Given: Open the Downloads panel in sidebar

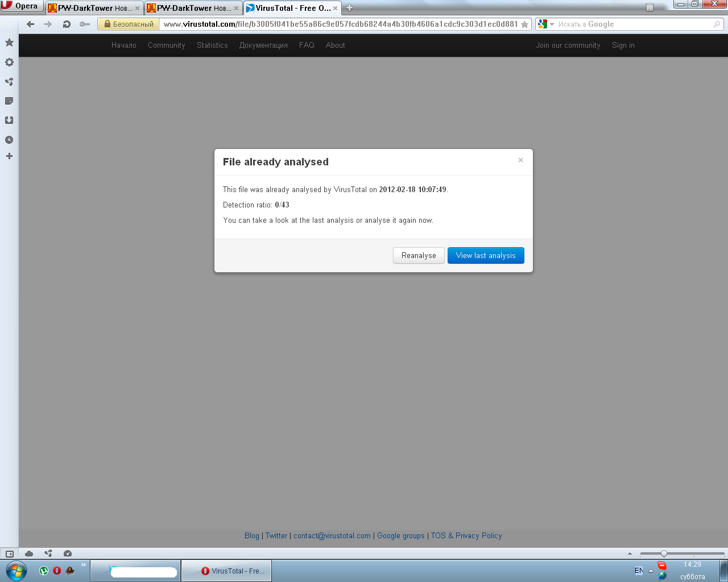Looking at the screenshot, I should pyautogui.click(x=9, y=120).
